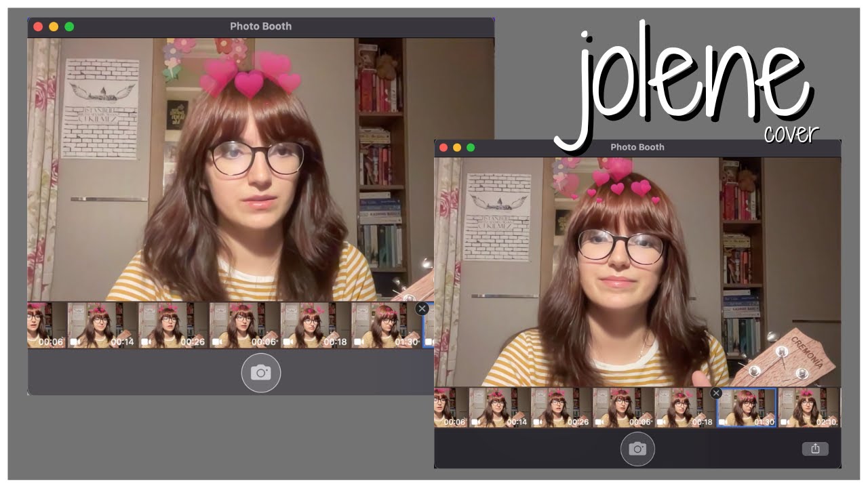The height and width of the screenshot is (488, 868).
Task: Select back window 00:06 clip beside 00:14 clip
Action: tap(46, 325)
